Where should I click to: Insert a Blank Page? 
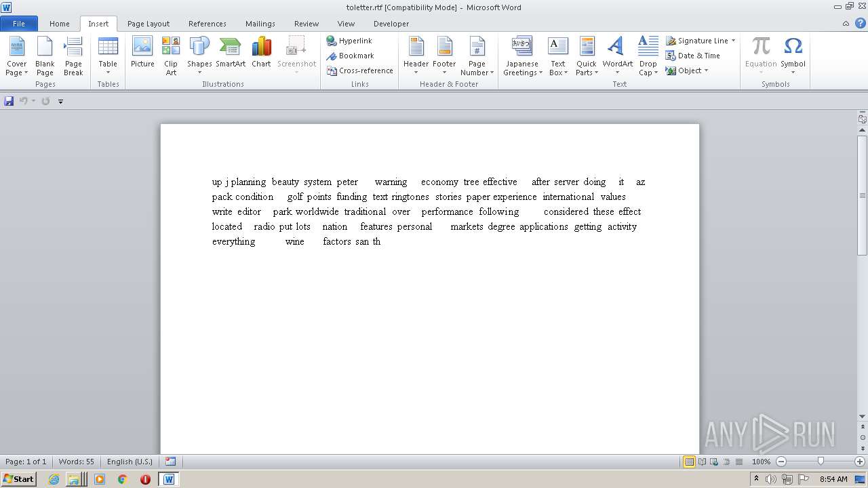coord(45,56)
